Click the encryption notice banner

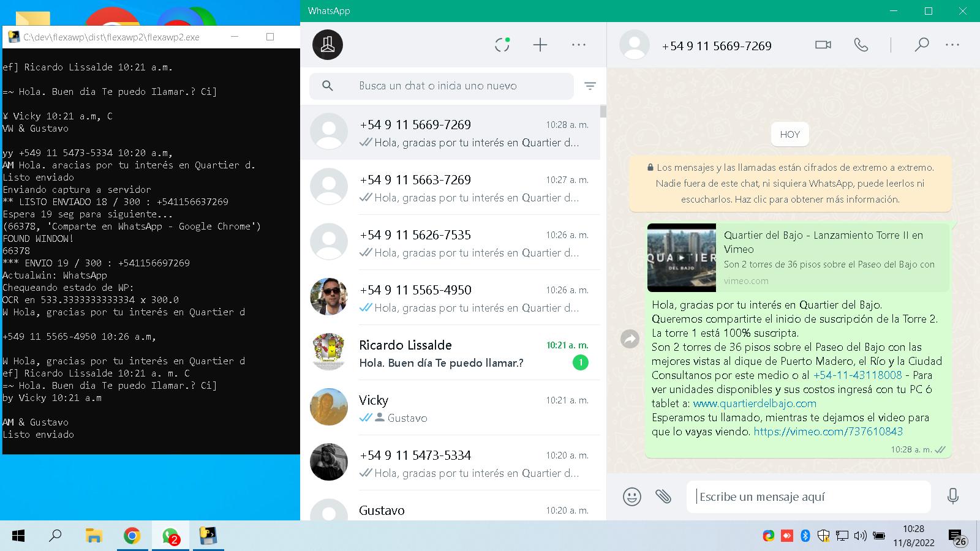pos(790,183)
